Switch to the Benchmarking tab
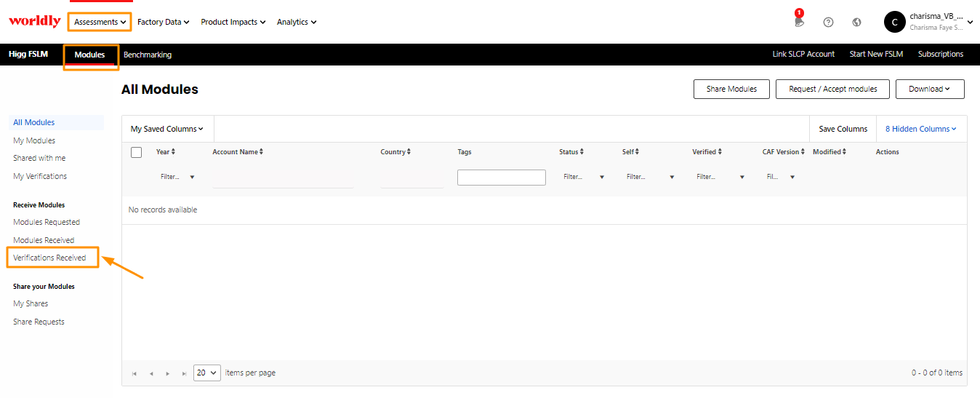This screenshot has height=398, width=980. tap(148, 55)
